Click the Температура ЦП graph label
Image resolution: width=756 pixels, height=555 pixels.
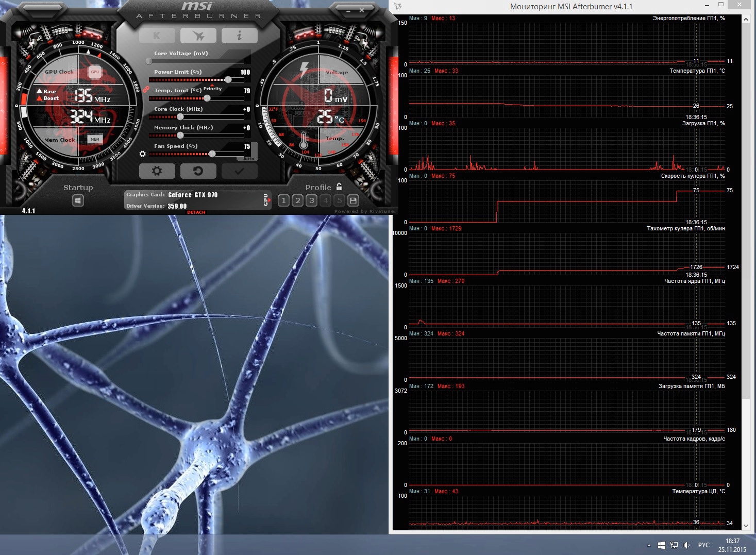(698, 491)
